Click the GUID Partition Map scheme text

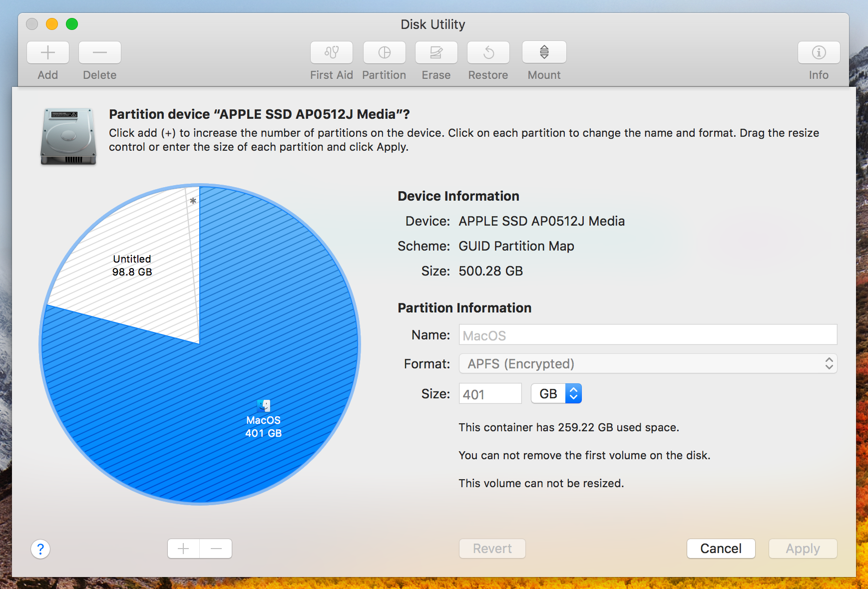[x=516, y=246]
